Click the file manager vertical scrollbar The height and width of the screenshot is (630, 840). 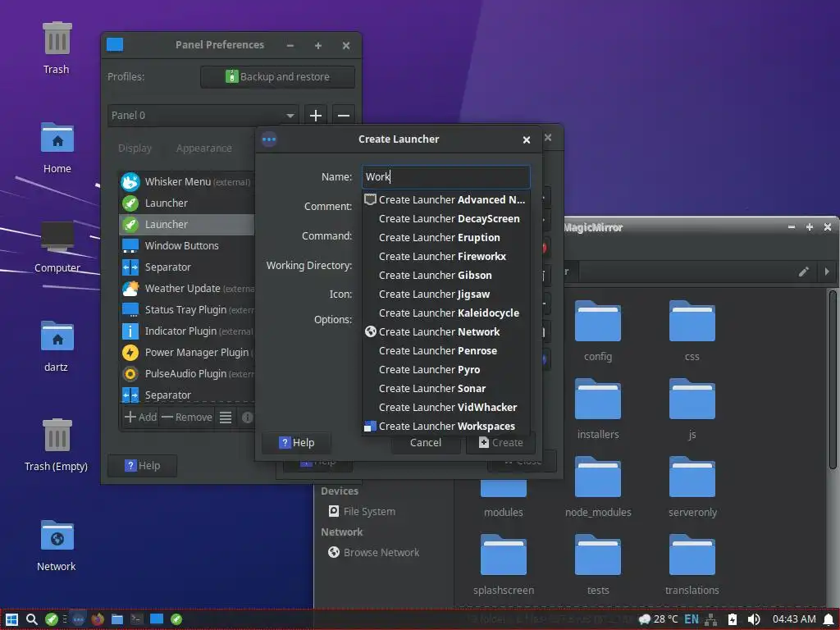(833, 381)
